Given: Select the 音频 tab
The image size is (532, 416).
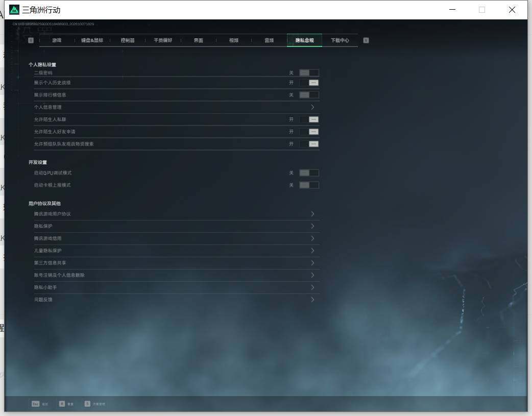Looking at the screenshot, I should (x=269, y=40).
